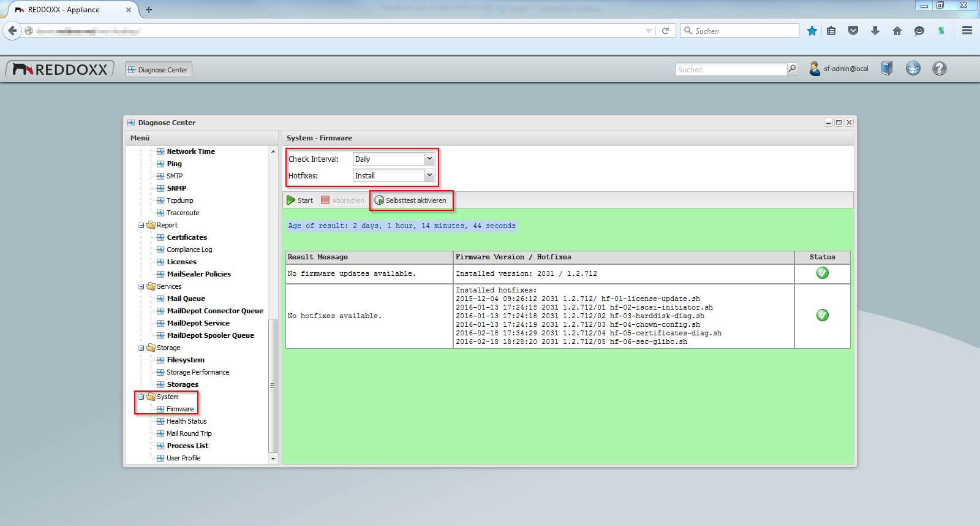Click browser reload button
The height and width of the screenshot is (526, 980).
click(x=665, y=31)
